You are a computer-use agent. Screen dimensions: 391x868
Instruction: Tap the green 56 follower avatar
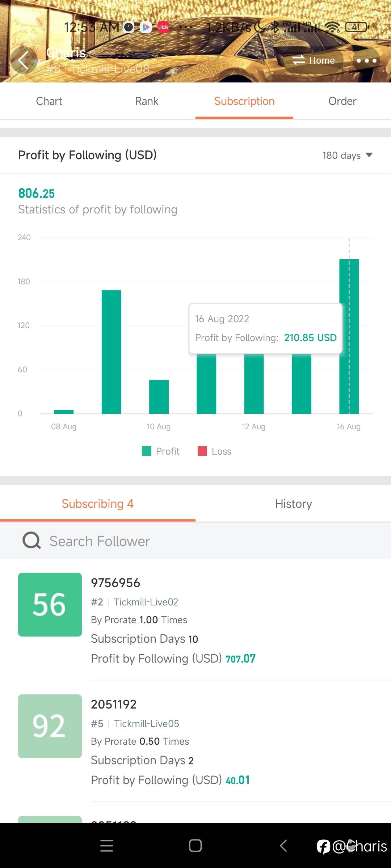click(50, 605)
